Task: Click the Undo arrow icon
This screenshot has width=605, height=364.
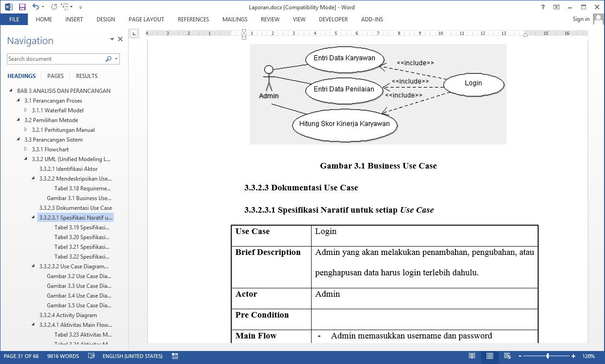Action: pyautogui.click(x=36, y=7)
